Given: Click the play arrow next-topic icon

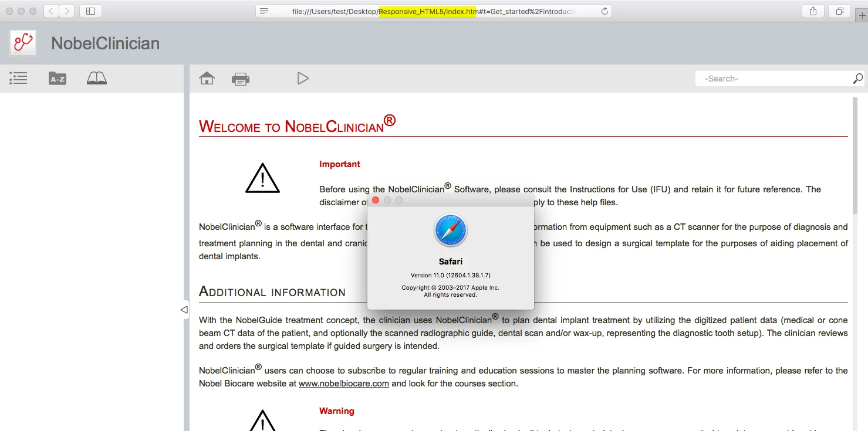Looking at the screenshot, I should pyautogui.click(x=303, y=78).
